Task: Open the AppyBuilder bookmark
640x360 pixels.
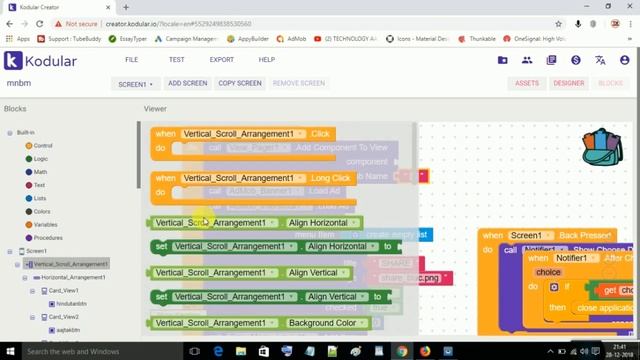Action: click(x=248, y=39)
